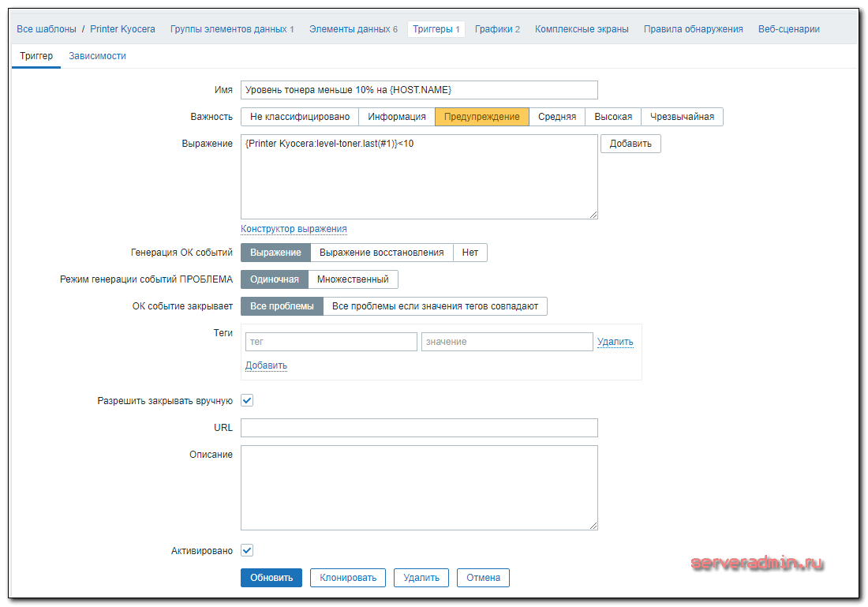Click the 'Обновить' button
This screenshot has height=607, width=868.
[x=271, y=578]
